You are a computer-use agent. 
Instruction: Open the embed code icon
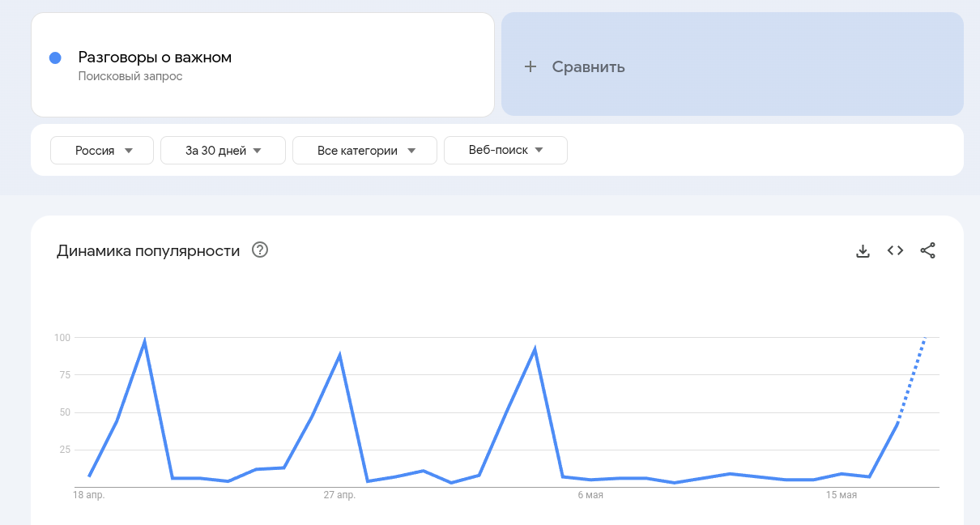click(895, 251)
